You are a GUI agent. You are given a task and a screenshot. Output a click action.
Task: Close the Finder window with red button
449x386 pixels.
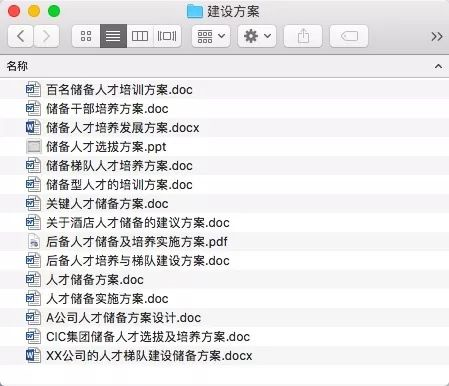coord(14,11)
